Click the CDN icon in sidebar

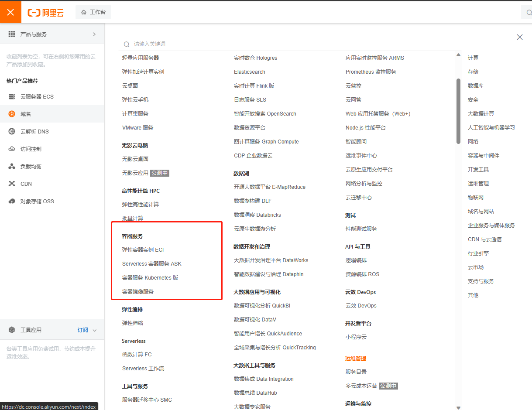pos(12,184)
